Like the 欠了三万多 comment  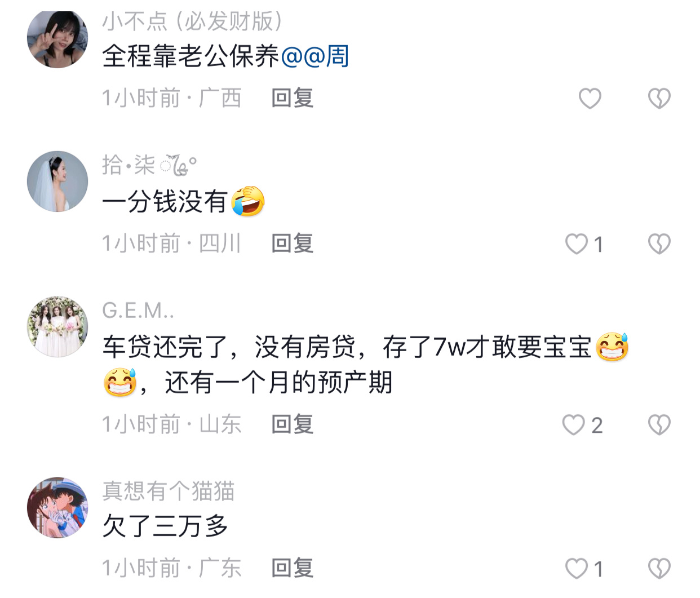[577, 569]
